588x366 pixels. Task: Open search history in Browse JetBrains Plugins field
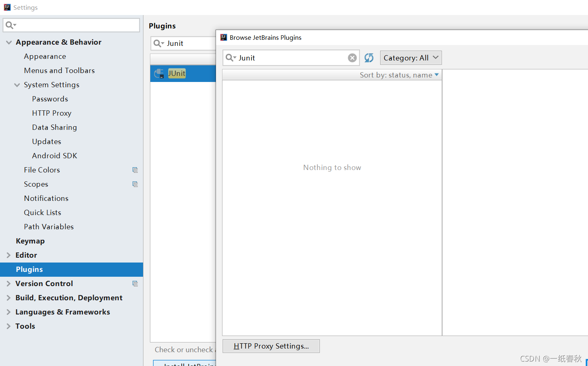pos(231,58)
